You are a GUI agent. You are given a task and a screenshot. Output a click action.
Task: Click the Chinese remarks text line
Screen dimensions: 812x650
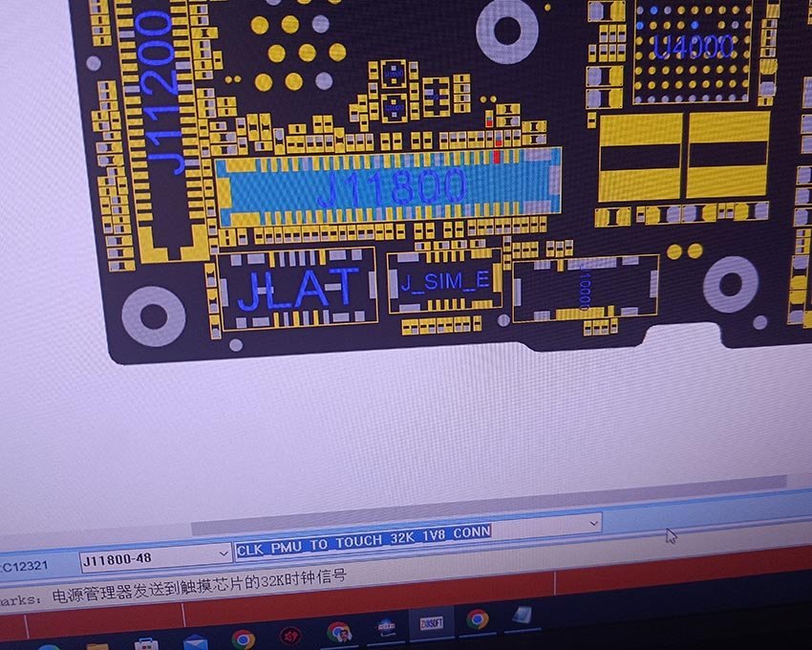pyautogui.click(x=200, y=587)
